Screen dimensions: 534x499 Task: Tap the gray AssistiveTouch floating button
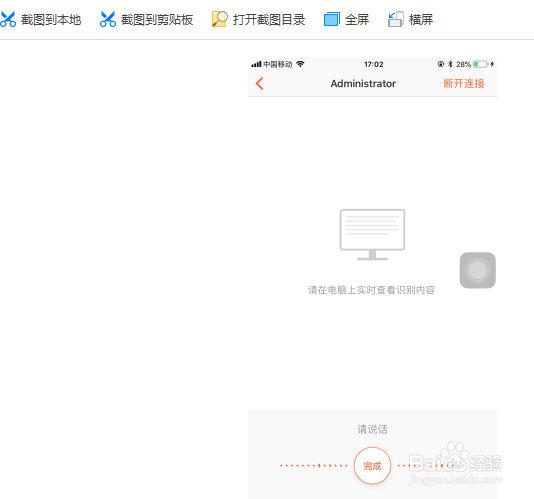pos(477,270)
